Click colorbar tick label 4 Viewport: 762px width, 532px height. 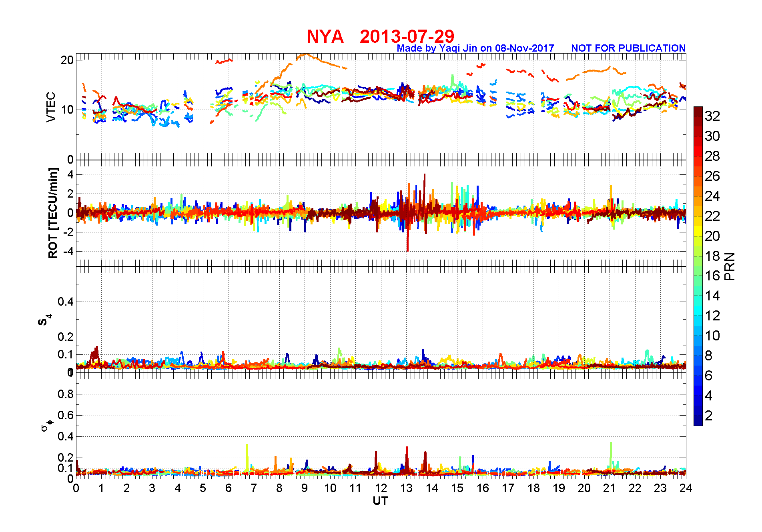tap(708, 396)
